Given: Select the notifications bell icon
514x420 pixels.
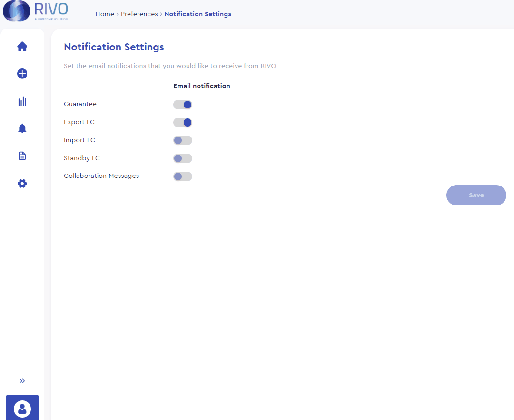Looking at the screenshot, I should coord(22,128).
